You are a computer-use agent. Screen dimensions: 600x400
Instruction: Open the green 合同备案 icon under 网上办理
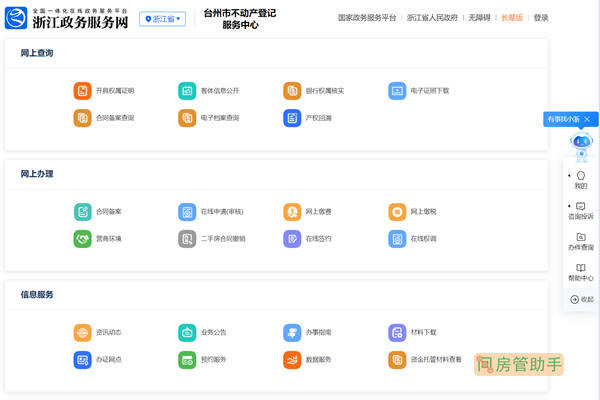tap(82, 212)
